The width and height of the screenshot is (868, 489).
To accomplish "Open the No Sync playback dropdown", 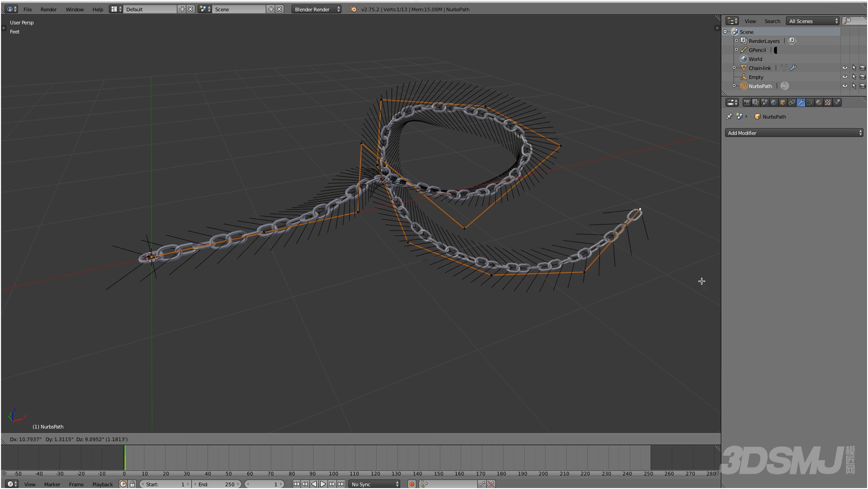I will (x=374, y=484).
